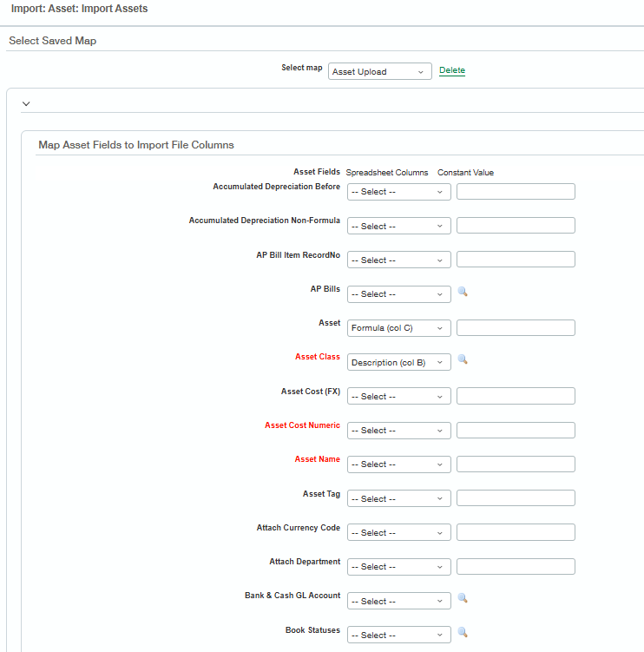This screenshot has width=644, height=652.
Task: Click the Select Saved Map heading
Action: (x=52, y=41)
